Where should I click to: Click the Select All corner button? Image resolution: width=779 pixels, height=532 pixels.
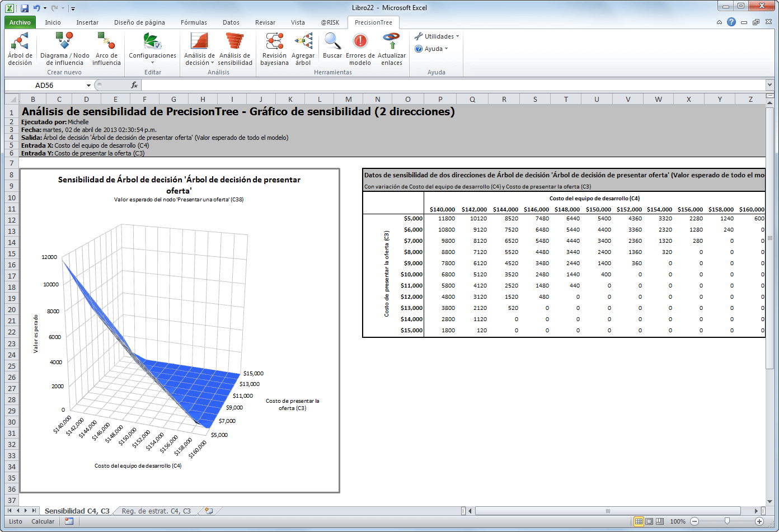click(x=11, y=99)
